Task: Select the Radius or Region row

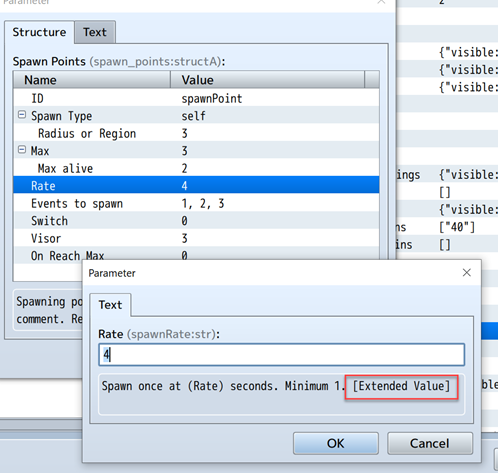Action: click(x=196, y=133)
